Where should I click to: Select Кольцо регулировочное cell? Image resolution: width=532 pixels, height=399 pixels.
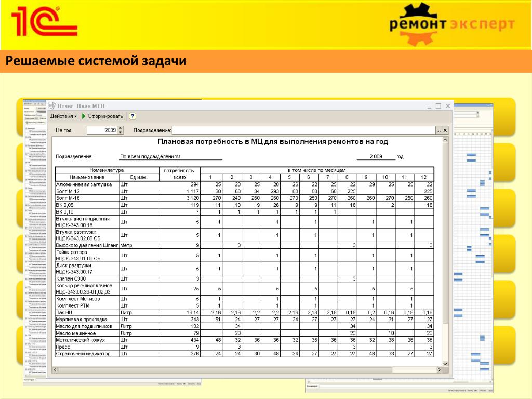[87, 289]
